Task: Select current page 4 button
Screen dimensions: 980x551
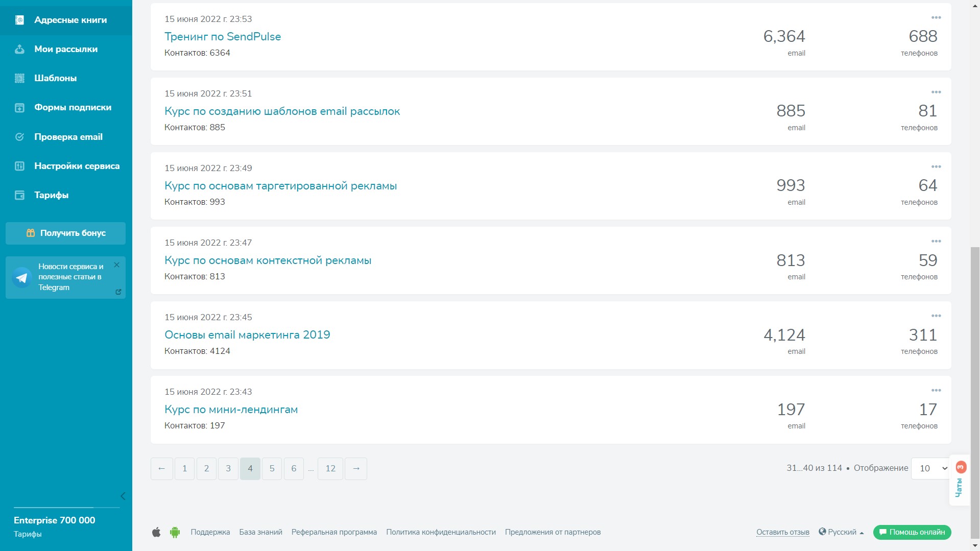Action: [x=250, y=469]
